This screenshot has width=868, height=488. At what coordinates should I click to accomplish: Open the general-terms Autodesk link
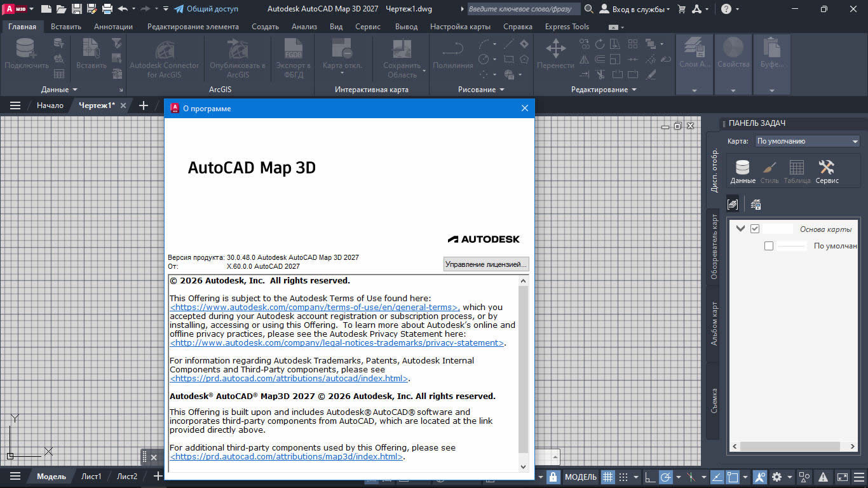tap(315, 307)
